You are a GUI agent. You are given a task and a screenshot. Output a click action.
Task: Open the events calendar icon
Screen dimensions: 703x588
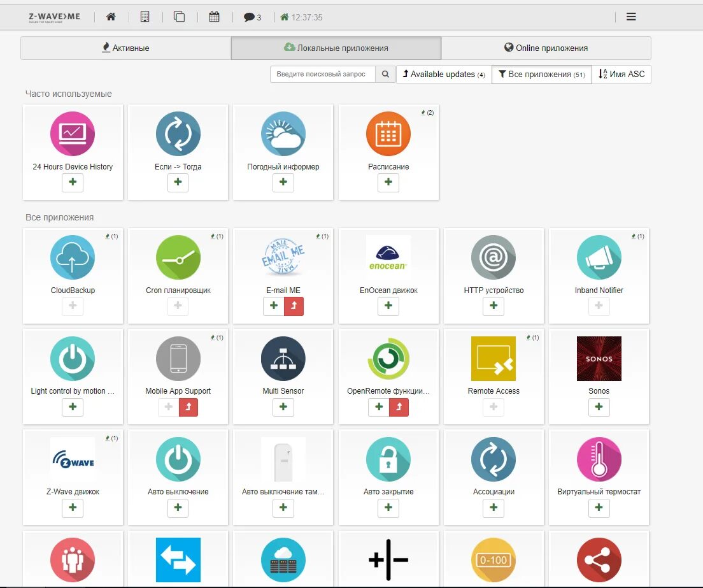[215, 17]
